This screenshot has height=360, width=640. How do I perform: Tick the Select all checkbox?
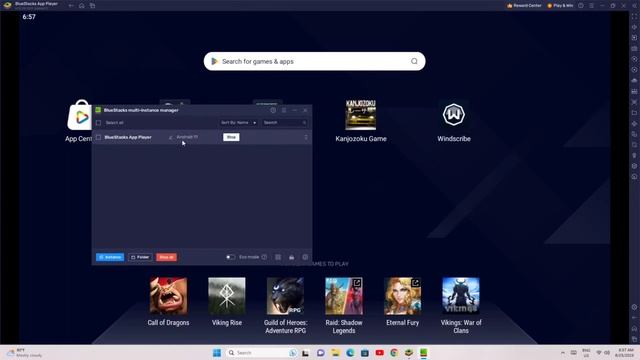click(x=98, y=122)
